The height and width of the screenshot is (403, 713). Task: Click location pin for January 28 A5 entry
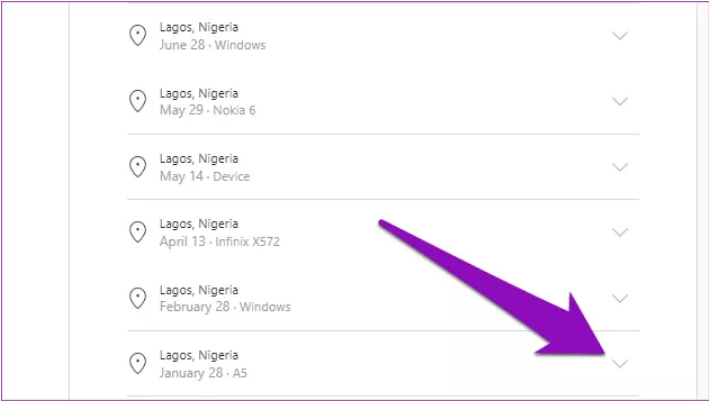pos(138,363)
